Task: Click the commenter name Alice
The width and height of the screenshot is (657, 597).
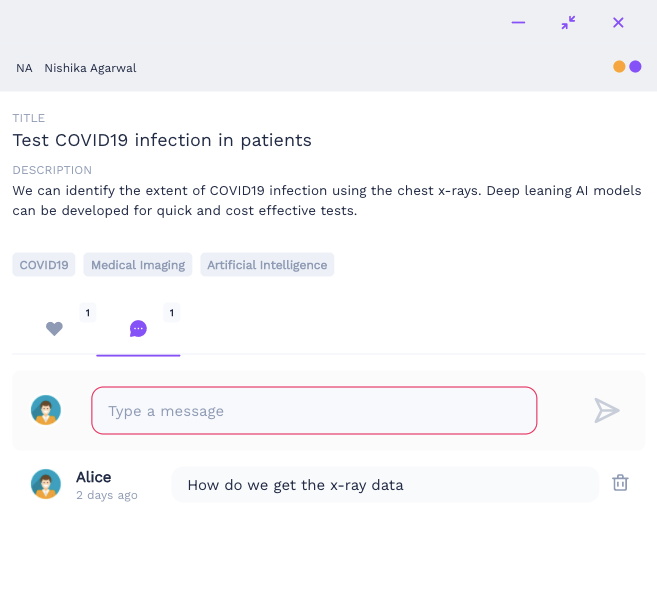Action: pos(94,477)
